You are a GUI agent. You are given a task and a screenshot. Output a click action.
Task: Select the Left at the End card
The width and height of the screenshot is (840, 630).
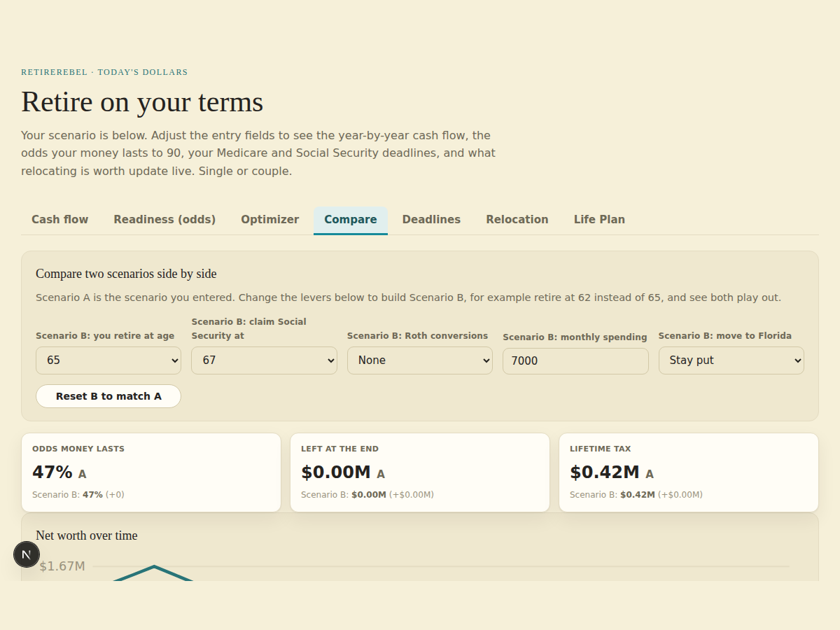point(420,472)
